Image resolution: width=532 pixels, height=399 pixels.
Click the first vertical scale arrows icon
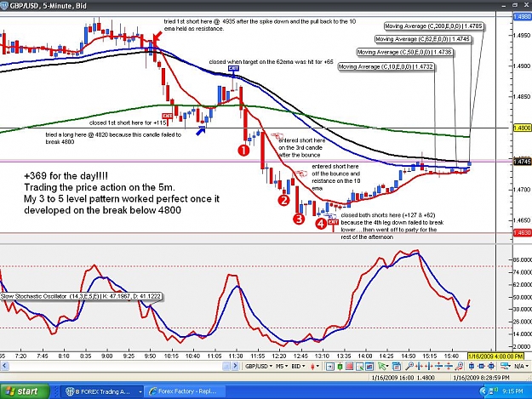coord(438,366)
